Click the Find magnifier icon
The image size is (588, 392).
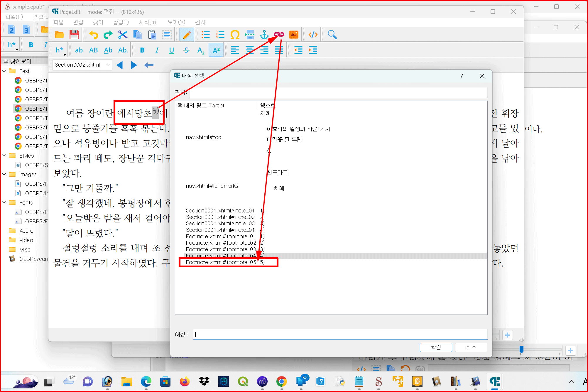click(x=332, y=35)
